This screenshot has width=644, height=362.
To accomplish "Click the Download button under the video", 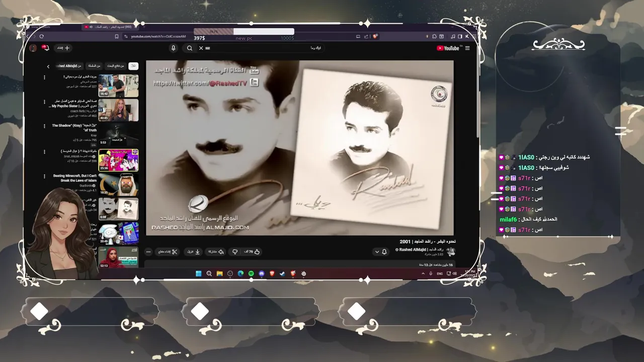I will tap(194, 251).
